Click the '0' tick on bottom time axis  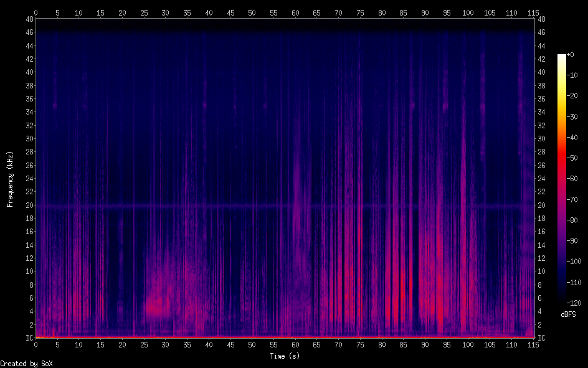pos(36,344)
